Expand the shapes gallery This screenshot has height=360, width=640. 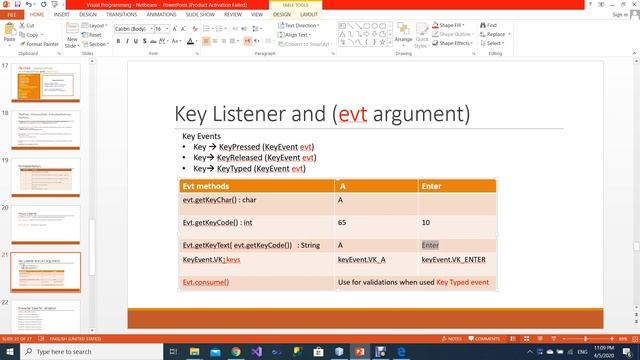(390, 42)
